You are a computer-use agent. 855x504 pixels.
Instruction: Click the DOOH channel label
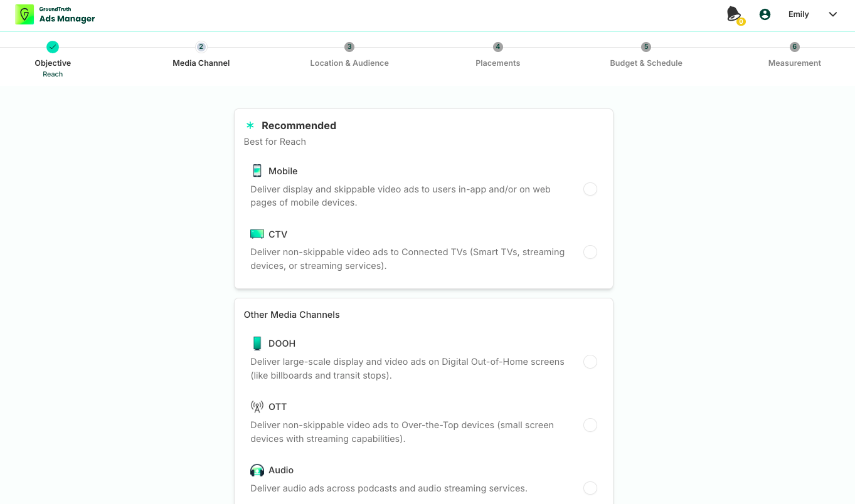282,344
